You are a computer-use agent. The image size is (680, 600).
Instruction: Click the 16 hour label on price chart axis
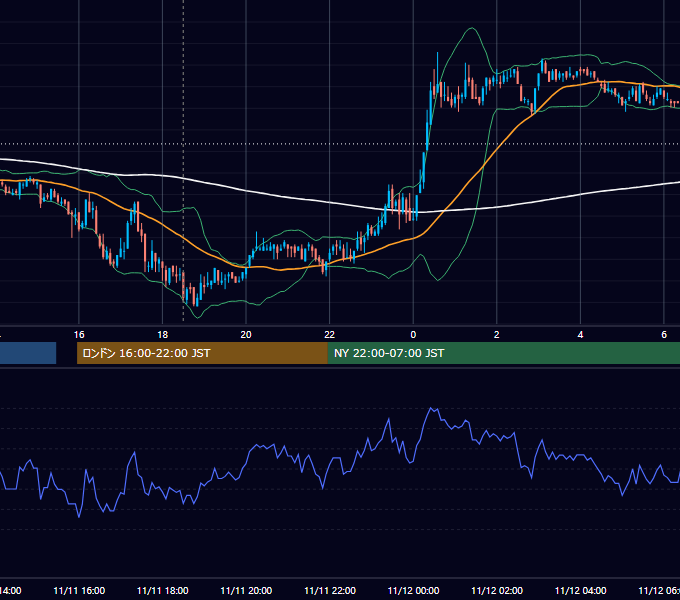pos(79,335)
